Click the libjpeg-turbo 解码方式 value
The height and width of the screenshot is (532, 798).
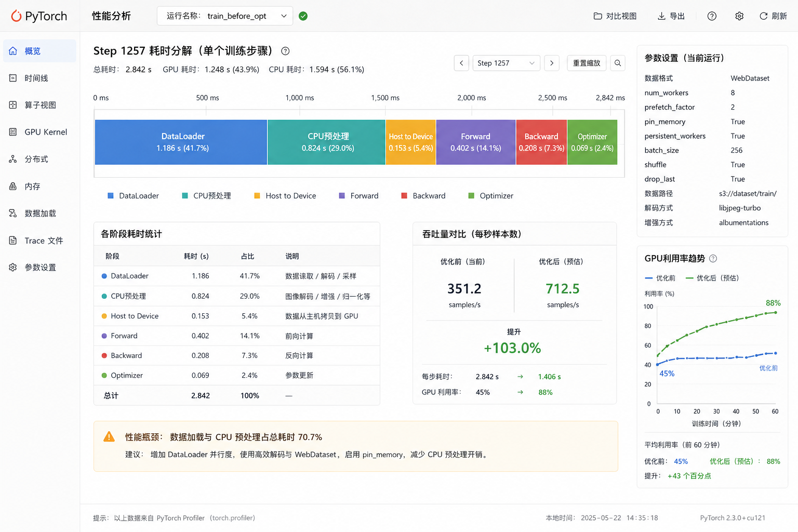pyautogui.click(x=740, y=208)
